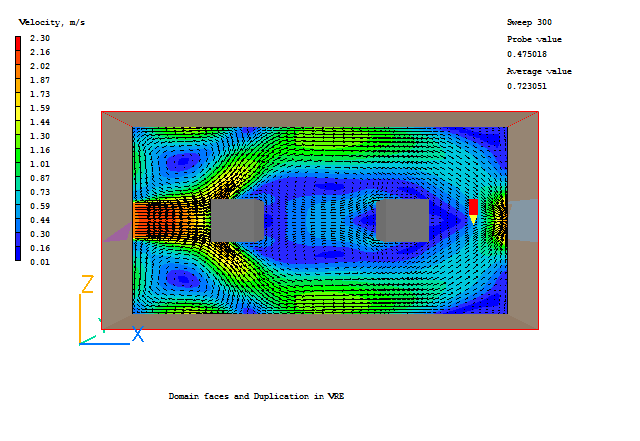Click the lower-left recirculation vortex center
640x441 pixels.
pyautogui.click(x=181, y=279)
